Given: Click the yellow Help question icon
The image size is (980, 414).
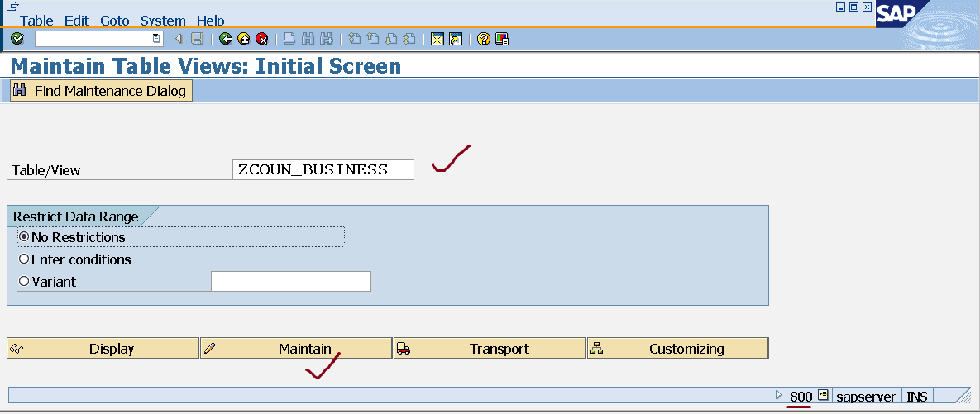Looking at the screenshot, I should click(x=483, y=40).
